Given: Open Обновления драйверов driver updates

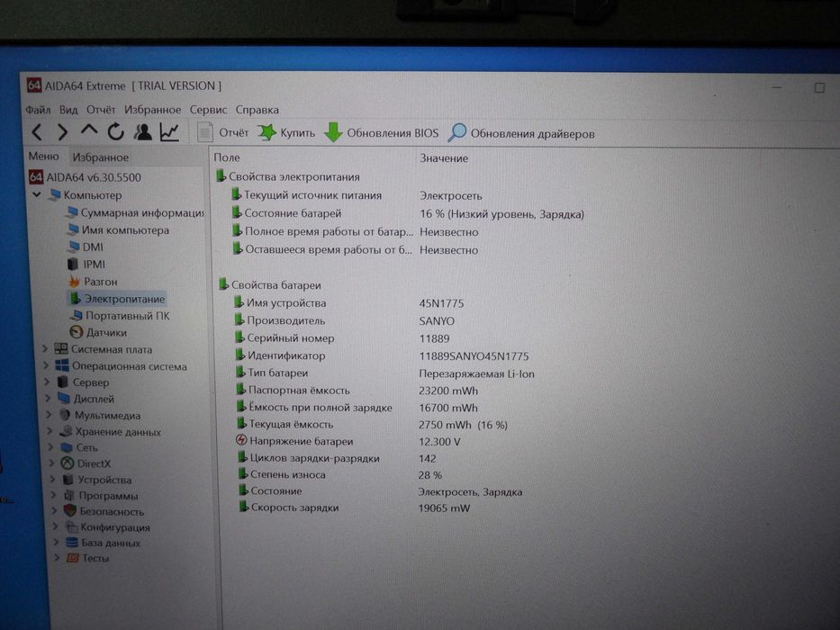Looking at the screenshot, I should [x=521, y=133].
